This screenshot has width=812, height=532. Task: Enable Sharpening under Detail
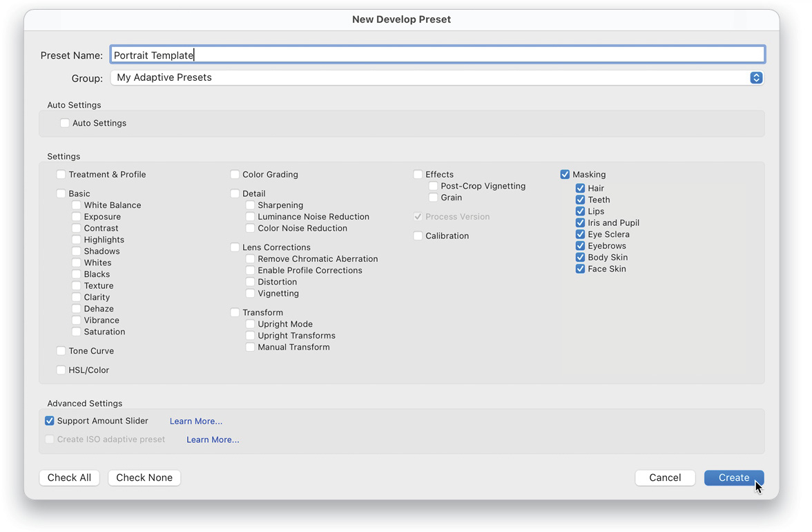(x=251, y=206)
